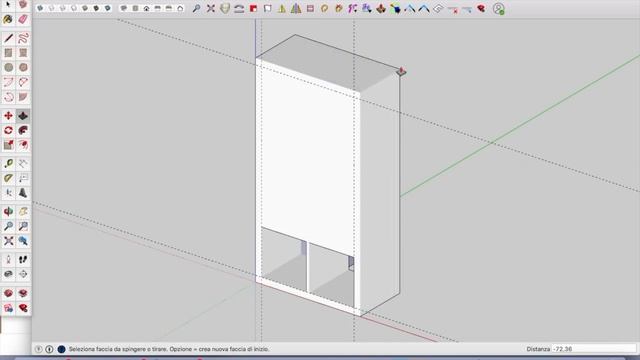The height and width of the screenshot is (360, 640).
Task: Activate the Walk footprints tool
Action: pos(23,260)
